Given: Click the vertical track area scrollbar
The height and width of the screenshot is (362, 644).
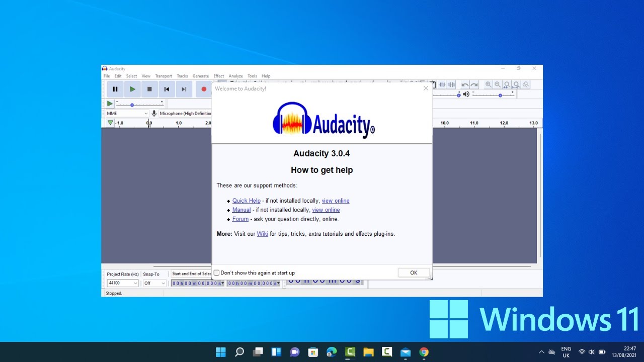Looking at the screenshot, I should [x=539, y=196].
